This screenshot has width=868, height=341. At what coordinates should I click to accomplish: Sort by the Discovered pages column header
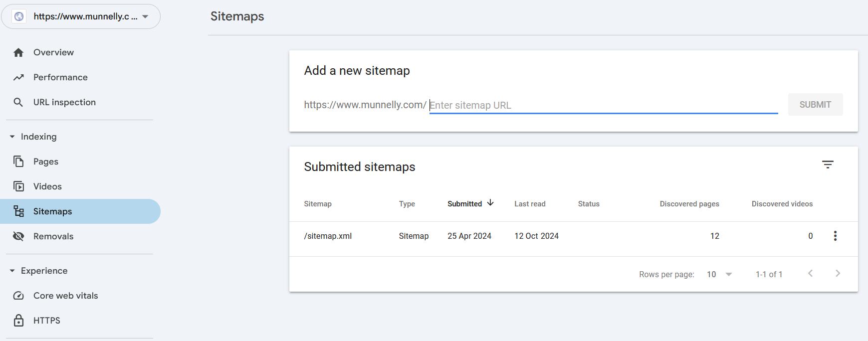click(689, 204)
